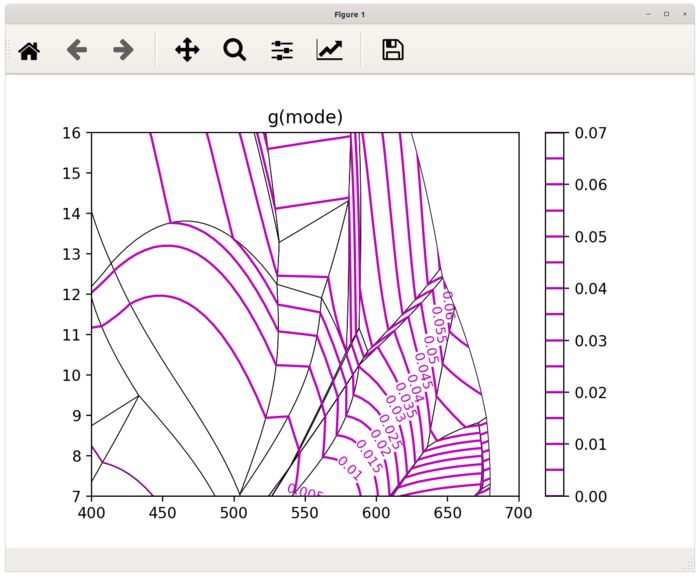Click the y-axis tick label 12
The height and width of the screenshot is (577, 700).
(71, 295)
